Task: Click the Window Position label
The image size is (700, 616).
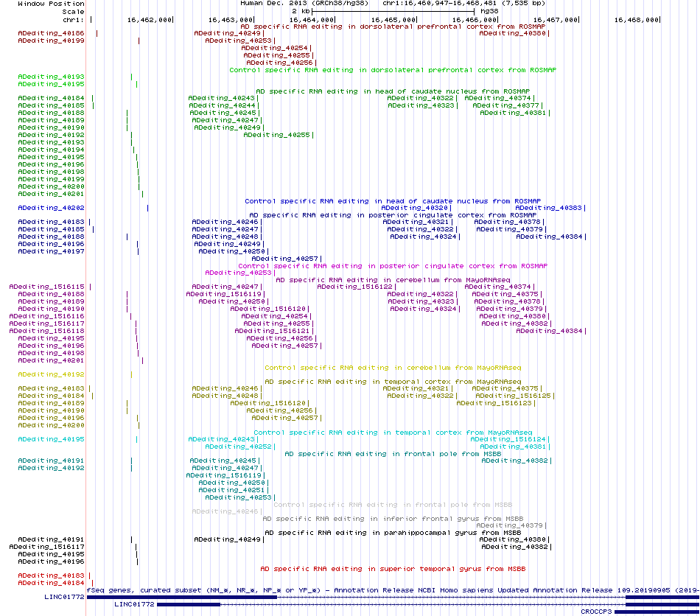Action: (x=51, y=4)
